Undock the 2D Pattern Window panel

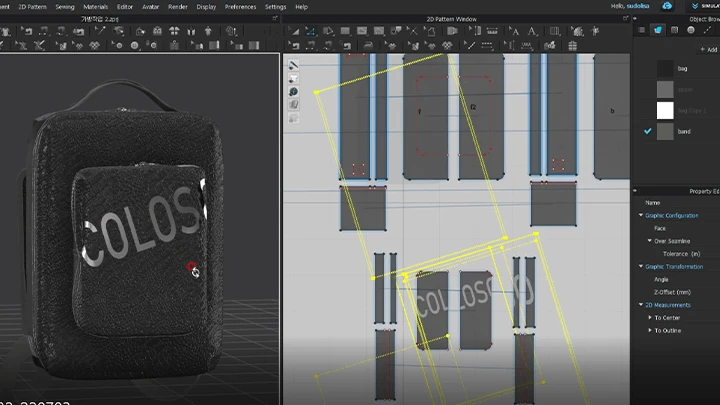[x=625, y=18]
